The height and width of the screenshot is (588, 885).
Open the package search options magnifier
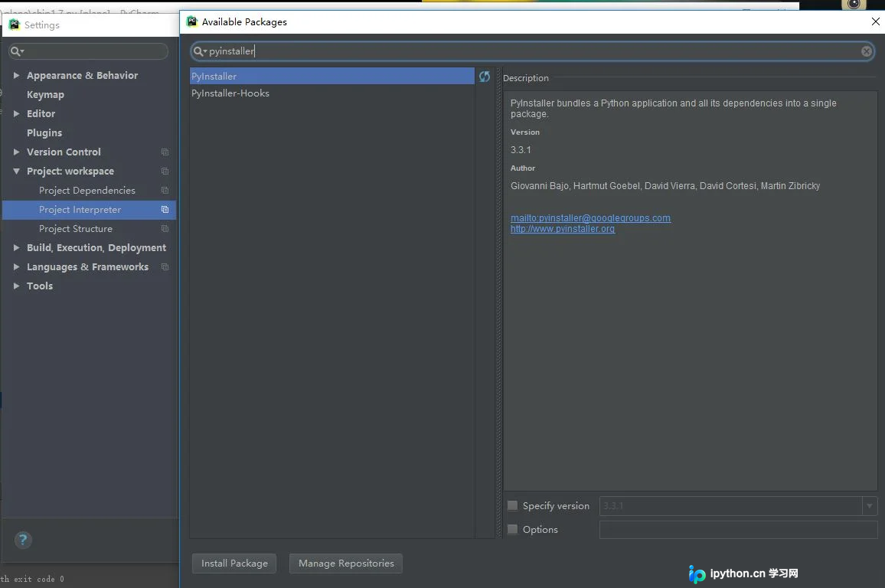(x=200, y=51)
